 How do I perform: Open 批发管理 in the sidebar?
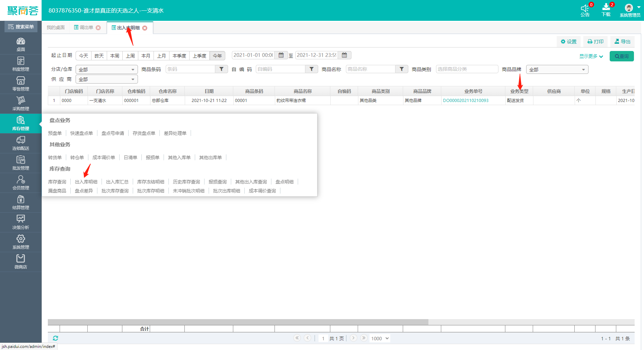21,163
